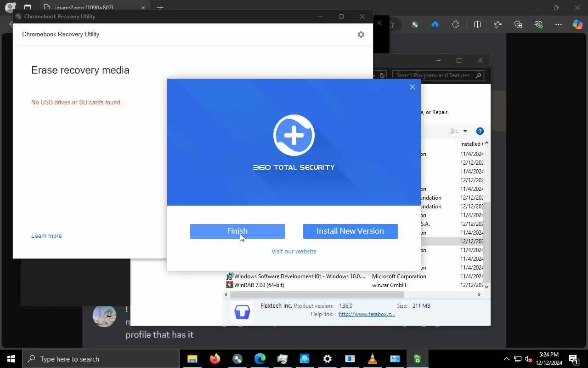Toggle Edge split screen icon
The height and width of the screenshot is (368, 588).
pos(477,24)
